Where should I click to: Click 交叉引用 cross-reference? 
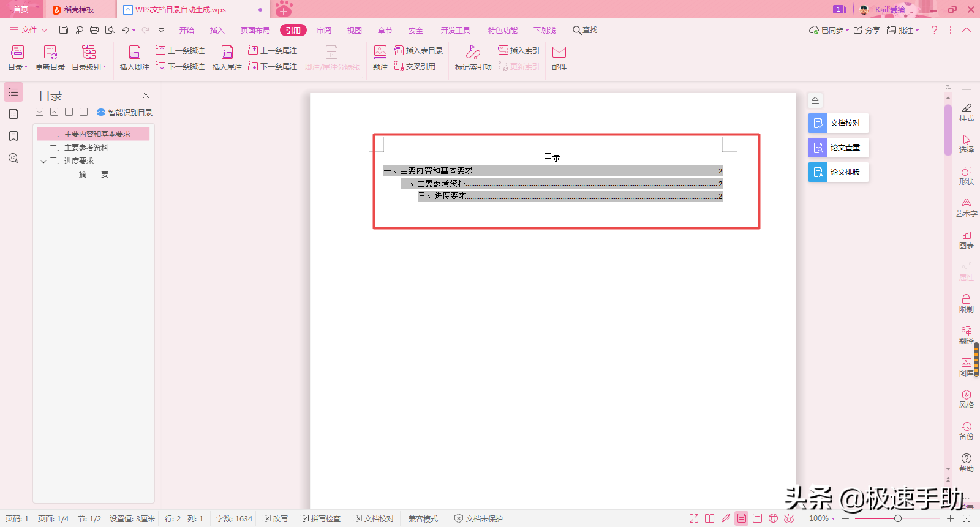tap(415, 66)
